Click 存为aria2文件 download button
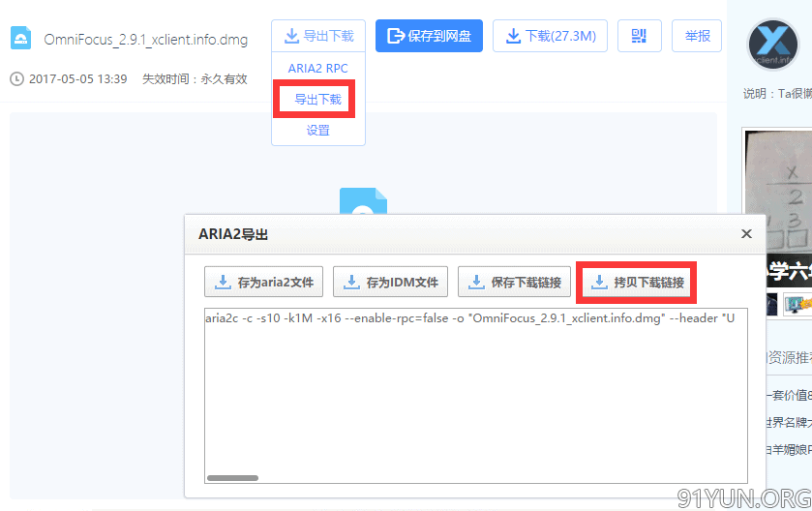The height and width of the screenshot is (511, 812). pos(264,283)
